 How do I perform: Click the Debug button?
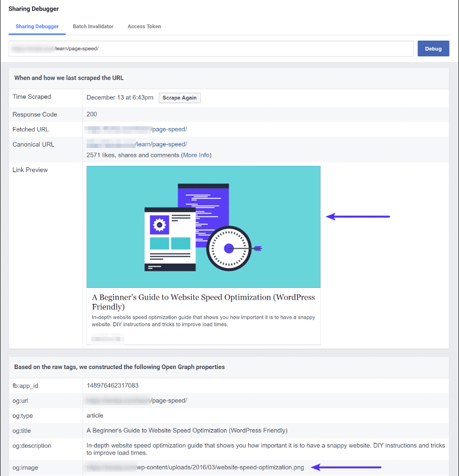(x=433, y=48)
